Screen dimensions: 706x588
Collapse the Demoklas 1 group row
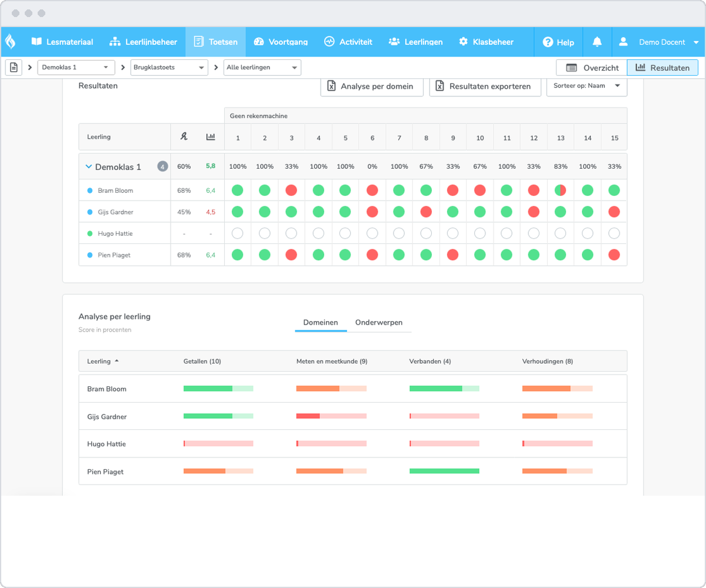tap(89, 166)
